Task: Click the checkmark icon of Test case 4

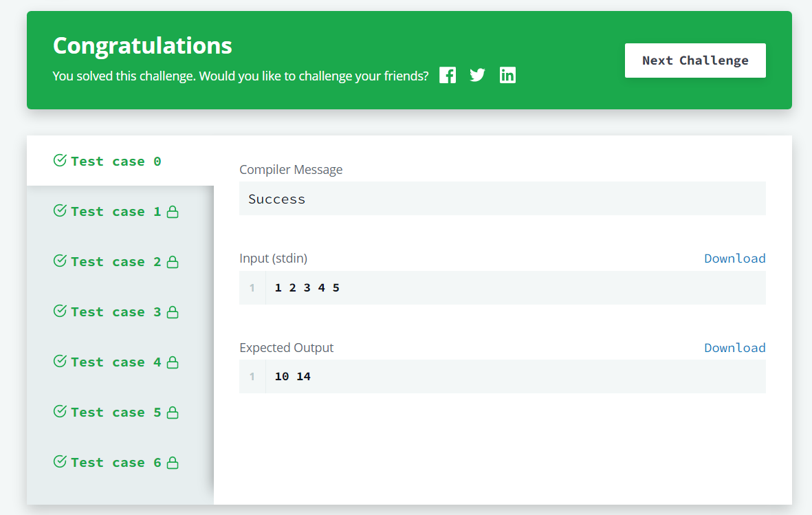Action: [x=60, y=360]
